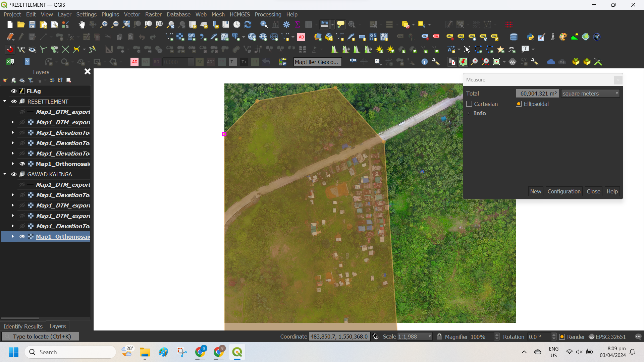Viewport: 644px width, 362px height.
Task: Select the Pan Map hand tool
Action: click(x=82, y=24)
